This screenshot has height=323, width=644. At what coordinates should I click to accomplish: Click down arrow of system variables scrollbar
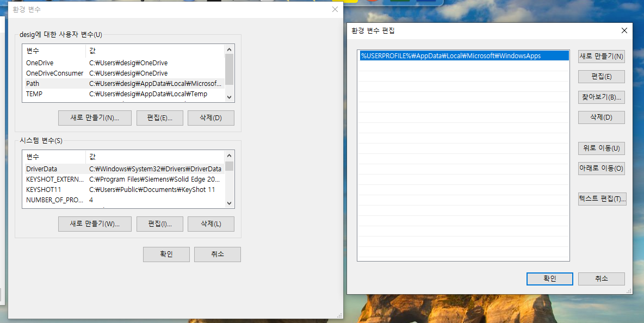pos(229,203)
